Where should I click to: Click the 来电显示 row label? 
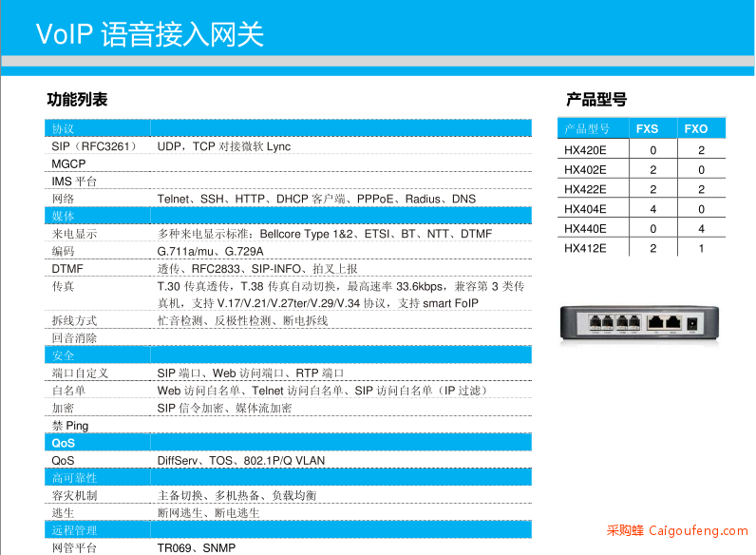click(74, 234)
